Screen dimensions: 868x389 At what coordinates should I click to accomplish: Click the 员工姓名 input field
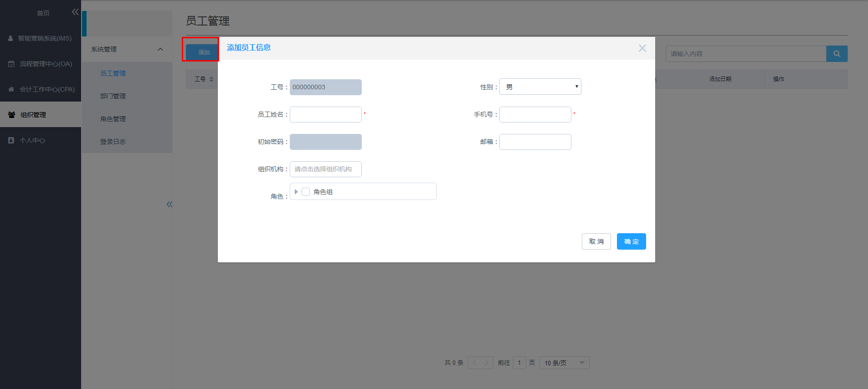325,114
